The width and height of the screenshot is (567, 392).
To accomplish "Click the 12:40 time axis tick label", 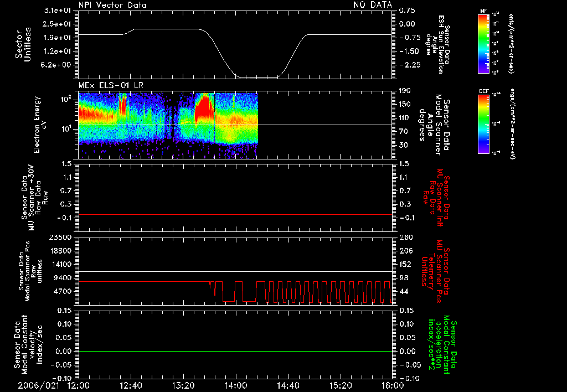I will (x=131, y=385).
